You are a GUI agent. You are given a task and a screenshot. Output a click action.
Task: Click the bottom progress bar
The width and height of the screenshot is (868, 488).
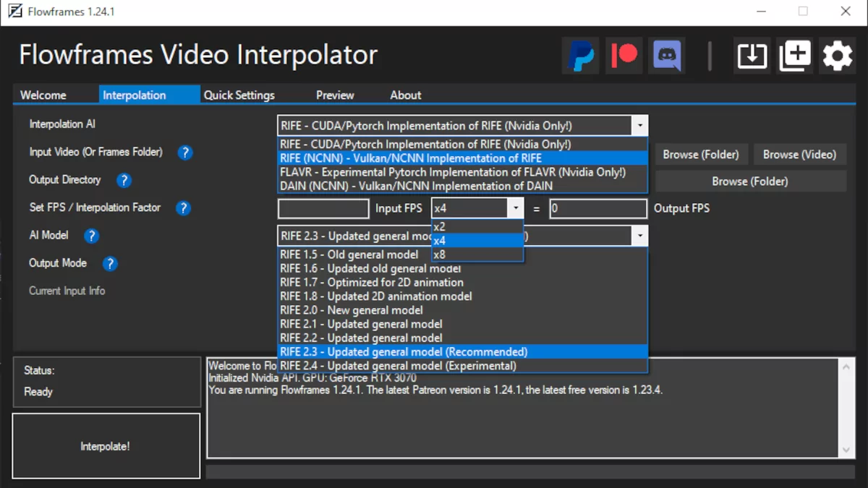point(530,472)
